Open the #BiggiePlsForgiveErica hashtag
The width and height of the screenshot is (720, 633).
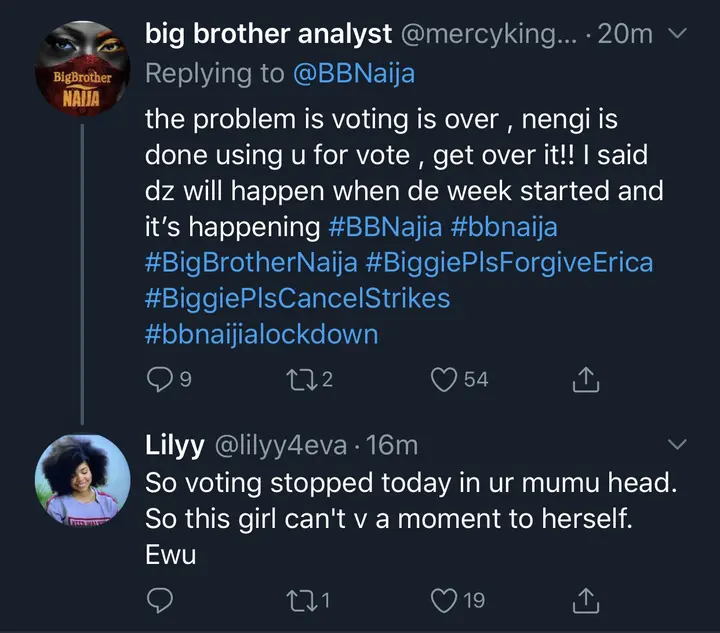pyautogui.click(x=510, y=263)
